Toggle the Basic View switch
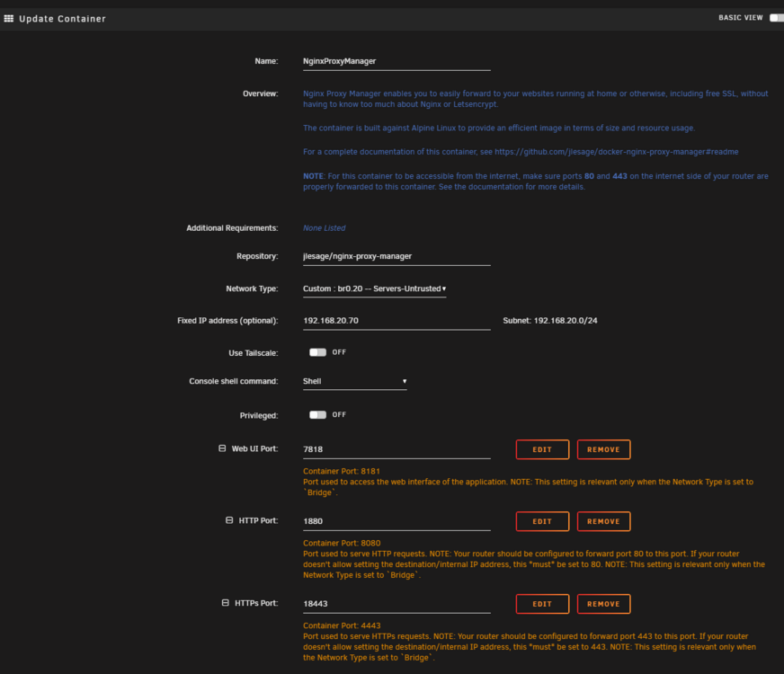Screen dimensions: 784x674 point(777,17)
